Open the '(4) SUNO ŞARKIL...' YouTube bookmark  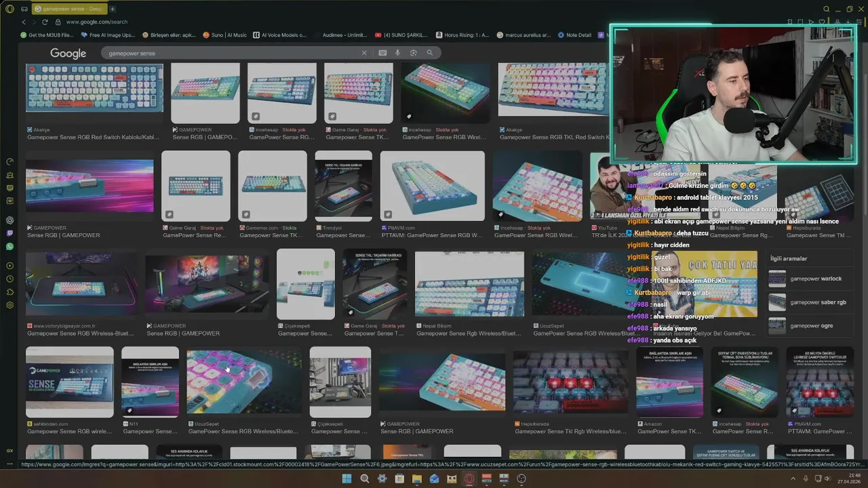[x=401, y=35]
